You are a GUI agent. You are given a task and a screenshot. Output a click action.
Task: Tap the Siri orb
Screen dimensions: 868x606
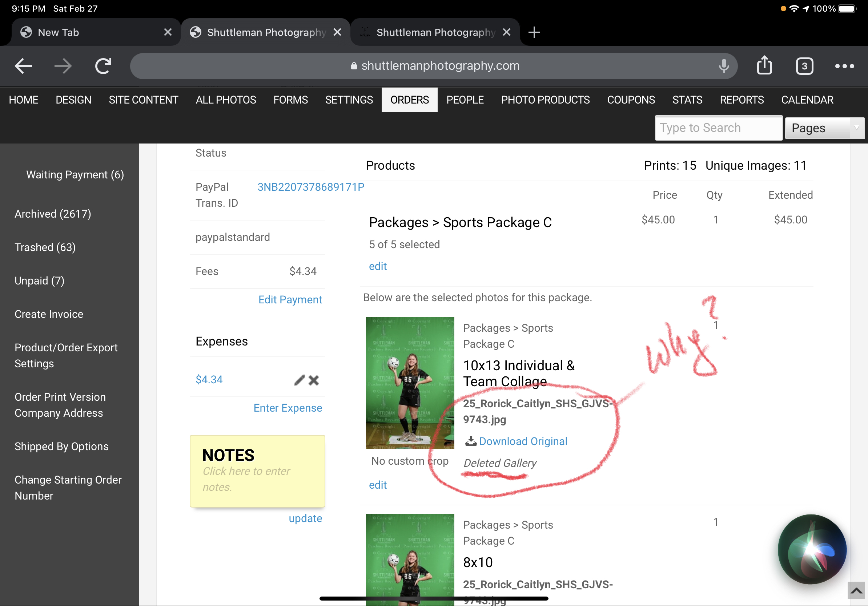click(x=812, y=549)
